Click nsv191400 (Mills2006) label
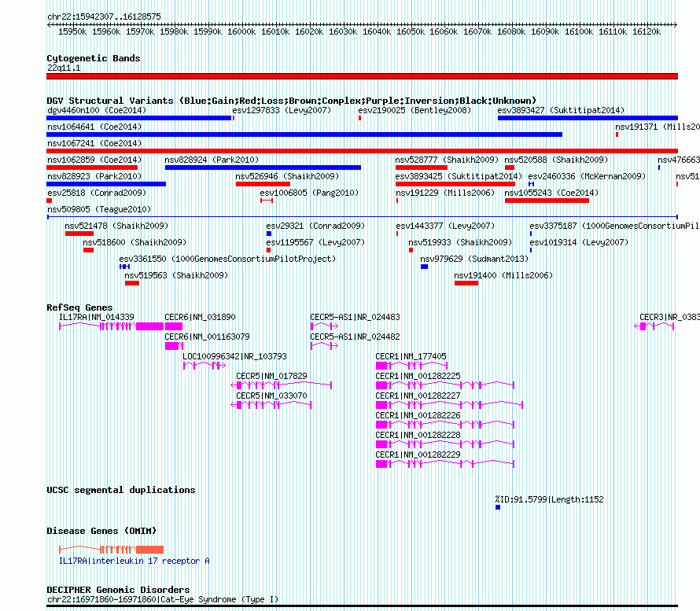 tap(503, 275)
